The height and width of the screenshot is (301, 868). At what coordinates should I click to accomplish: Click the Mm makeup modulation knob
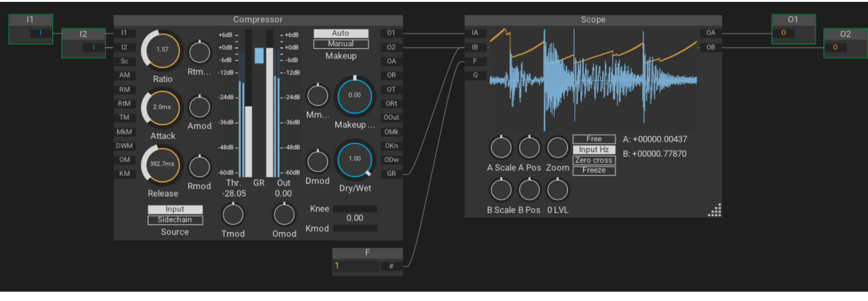coord(318,96)
